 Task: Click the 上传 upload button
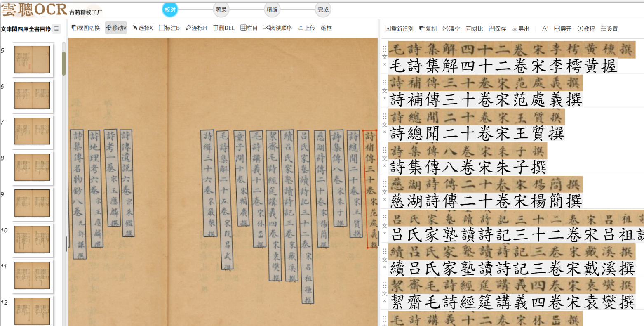[x=307, y=28]
